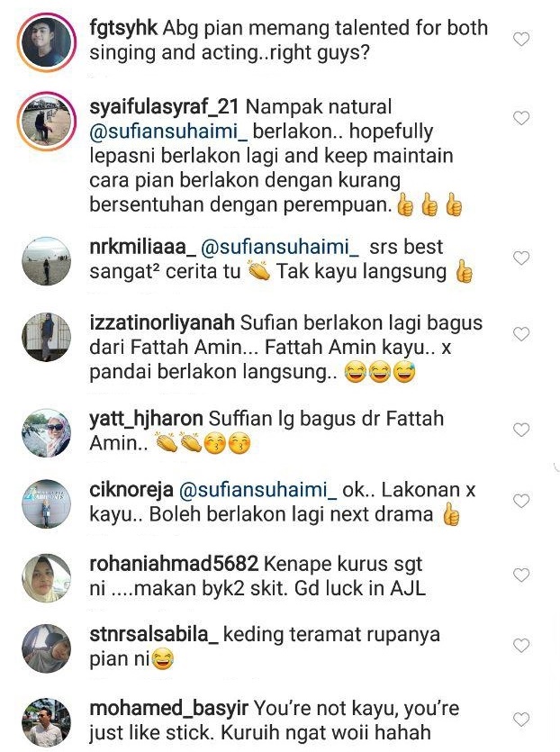Screen dimensions: 560x752
Task: Like yatt_hjharon's comment
Action: (521, 430)
